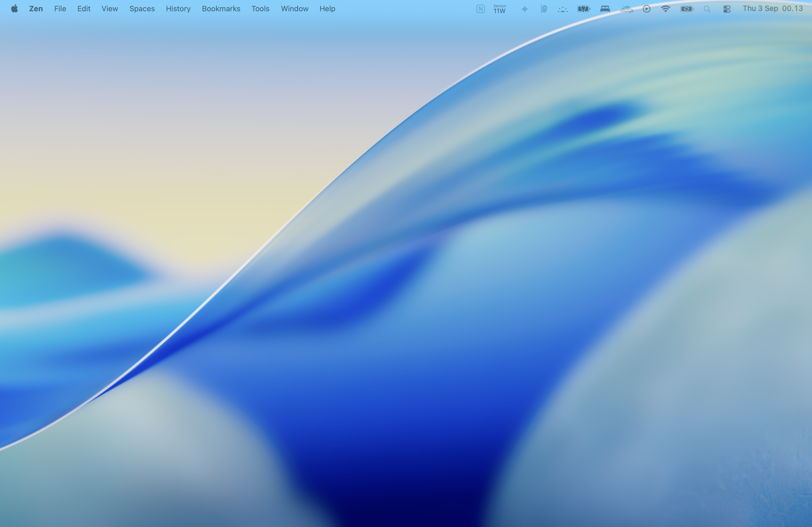Open Control Center toggles icon
812x527 pixels.
(x=727, y=9)
